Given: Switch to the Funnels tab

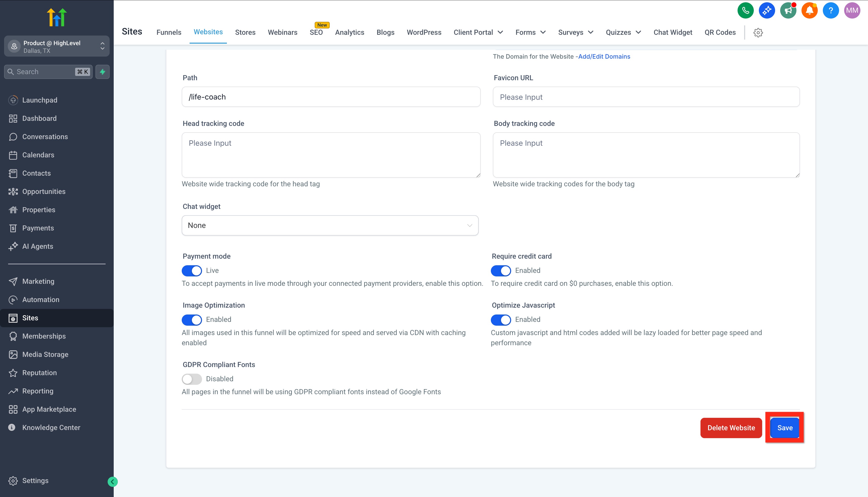Looking at the screenshot, I should (169, 32).
